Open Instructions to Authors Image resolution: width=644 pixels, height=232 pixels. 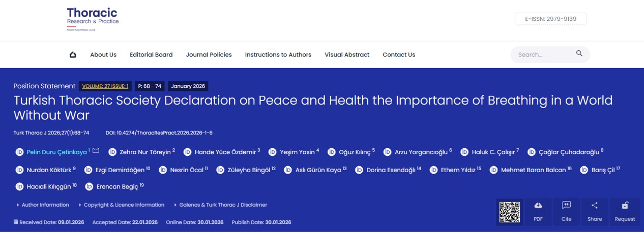coord(278,55)
